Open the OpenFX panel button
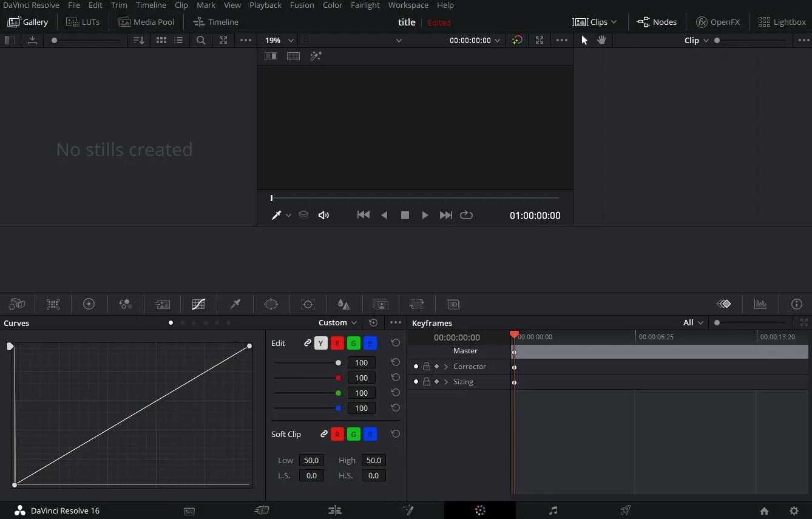The width and height of the screenshot is (812, 519). (718, 22)
